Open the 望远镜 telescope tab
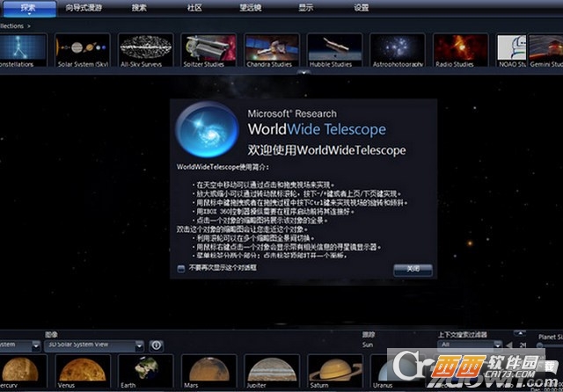 pyautogui.click(x=251, y=8)
